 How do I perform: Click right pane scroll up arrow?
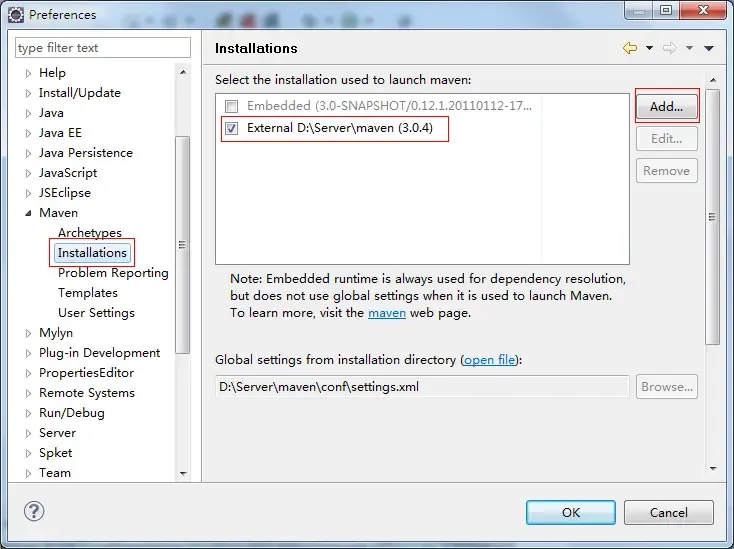coord(713,81)
